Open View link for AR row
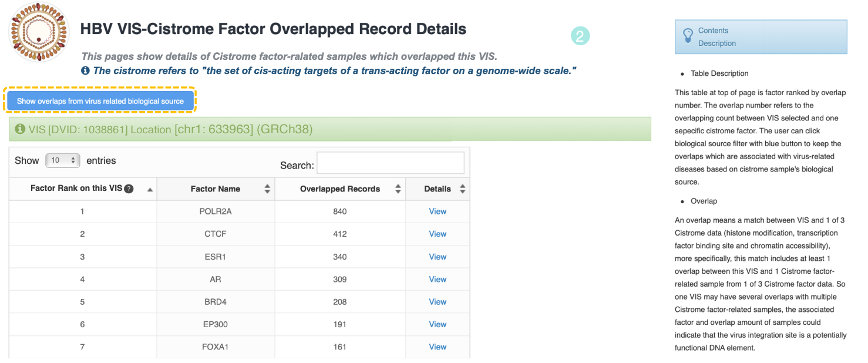The height and width of the screenshot is (363, 868). coord(438,280)
